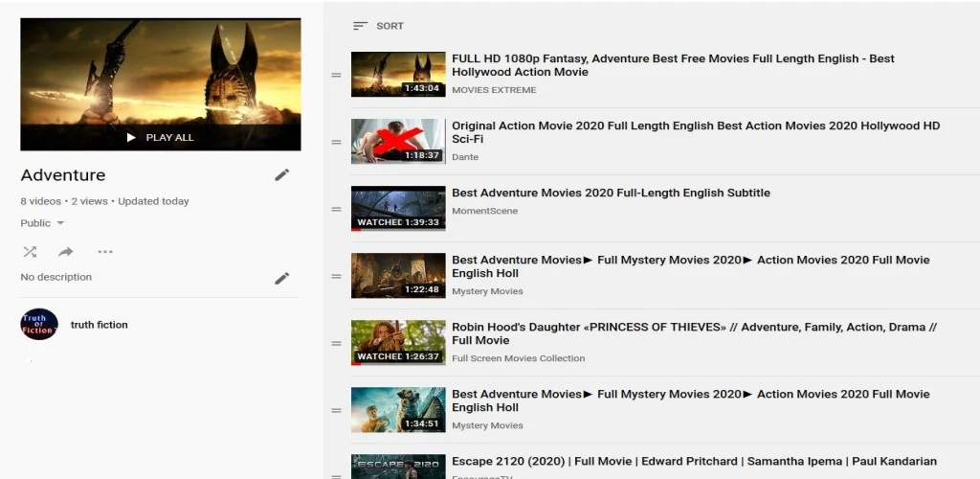Click the Dante channel name
Screen dimensions: 980x479
465,157
